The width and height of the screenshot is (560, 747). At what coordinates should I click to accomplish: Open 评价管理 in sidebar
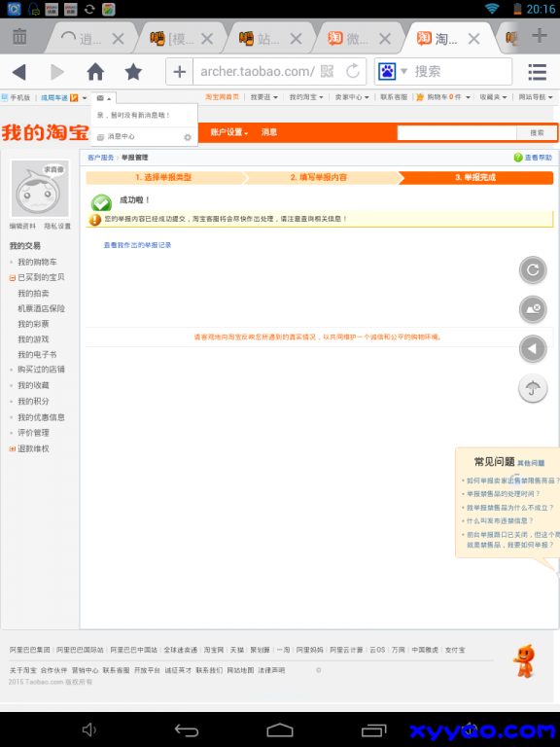click(33, 433)
